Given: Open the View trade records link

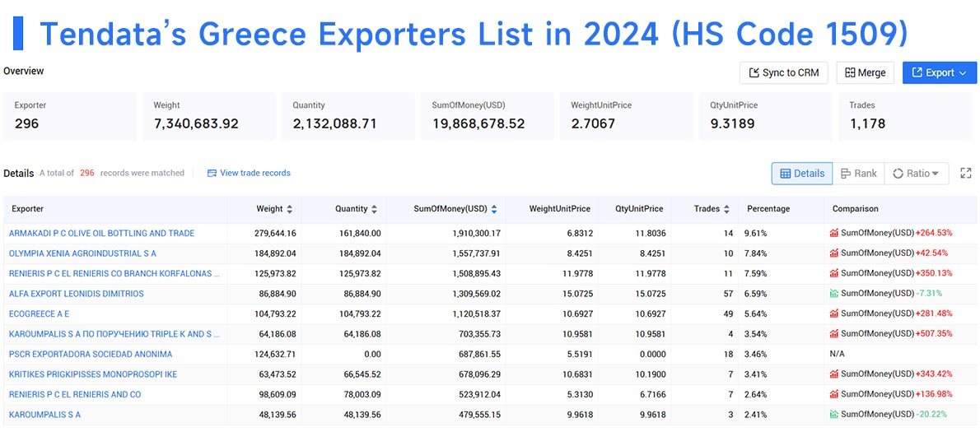Looking at the screenshot, I should coord(249,173).
